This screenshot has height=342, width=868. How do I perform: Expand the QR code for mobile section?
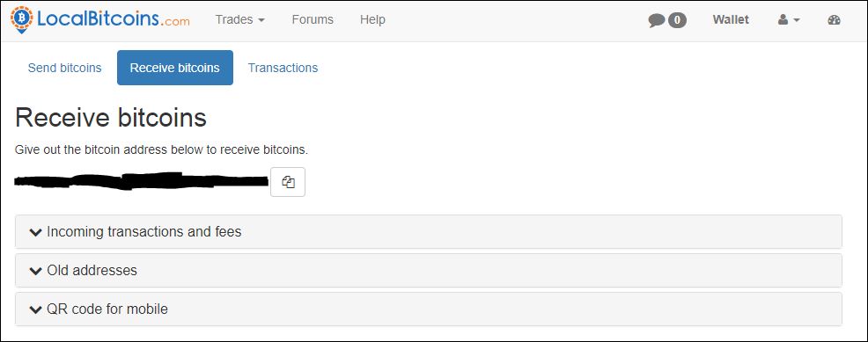pos(429,309)
